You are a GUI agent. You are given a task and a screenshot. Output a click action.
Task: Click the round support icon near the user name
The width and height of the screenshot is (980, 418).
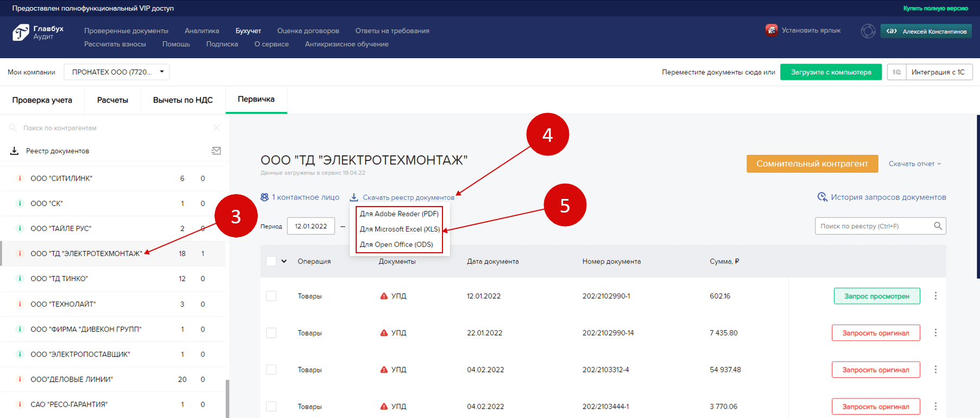pyautogui.click(x=868, y=31)
